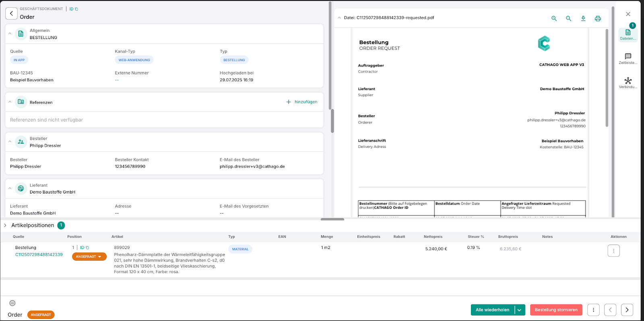Viewport: 644px width, 321px height.
Task: Add a reference with hinzufügen
Action: [302, 102]
